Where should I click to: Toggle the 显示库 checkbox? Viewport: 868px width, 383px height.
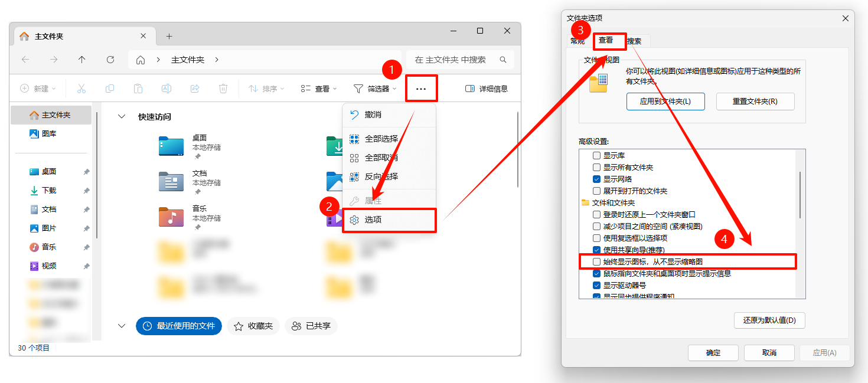pyautogui.click(x=597, y=156)
